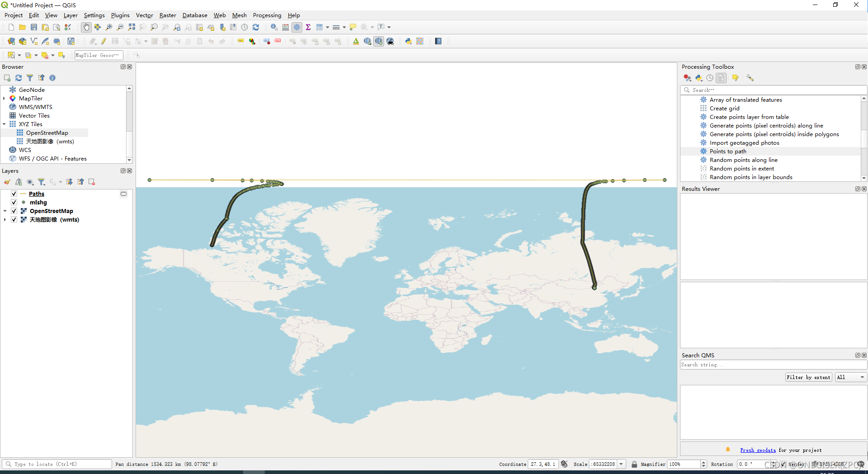This screenshot has height=474, width=868.
Task: Open the Vector menu
Action: tap(145, 15)
